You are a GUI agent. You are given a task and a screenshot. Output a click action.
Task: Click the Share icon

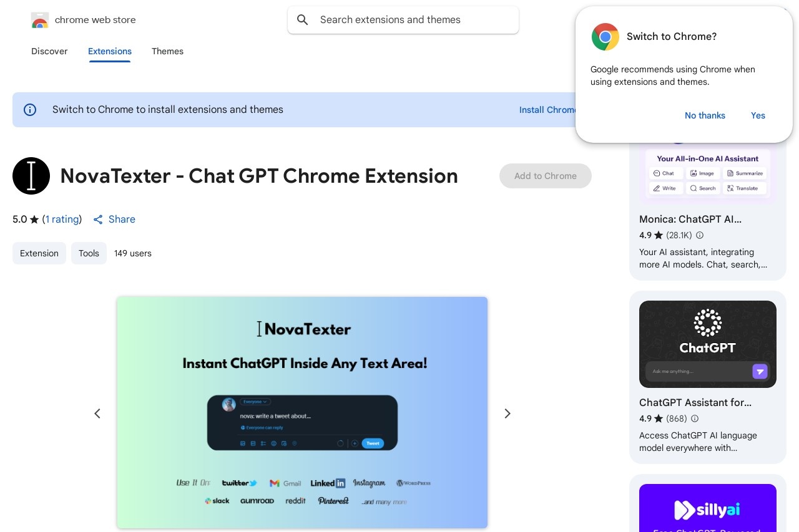tap(98, 220)
